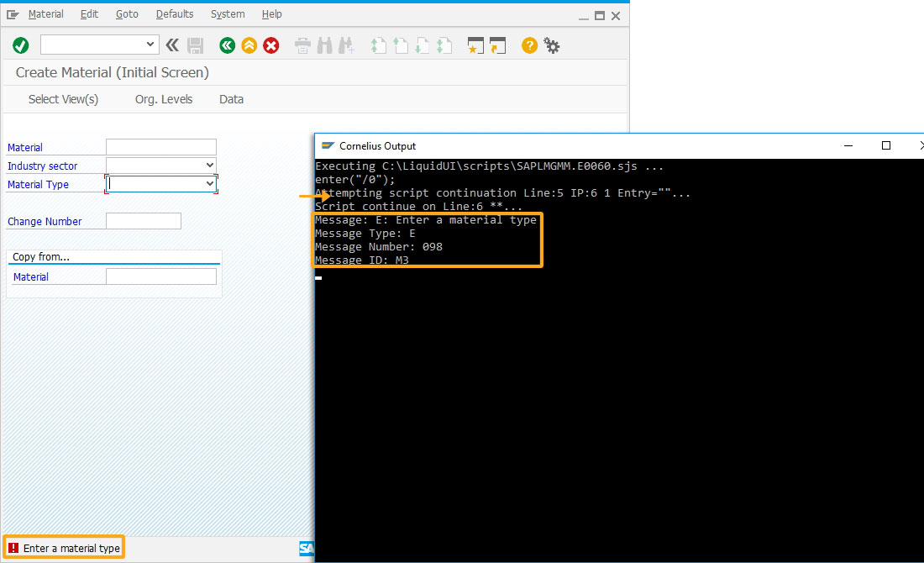
Task: Open Customize Local Layout gear icon
Action: 552,45
